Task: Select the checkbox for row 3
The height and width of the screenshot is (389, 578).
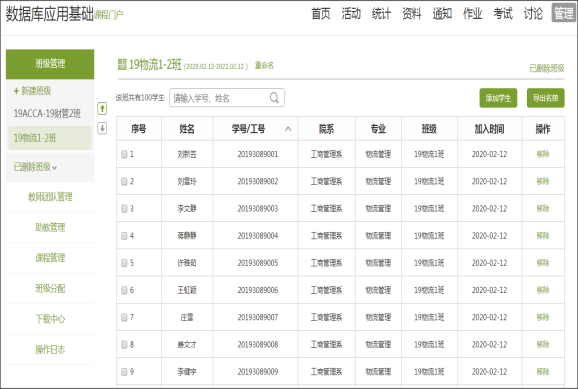Action: pos(124,209)
